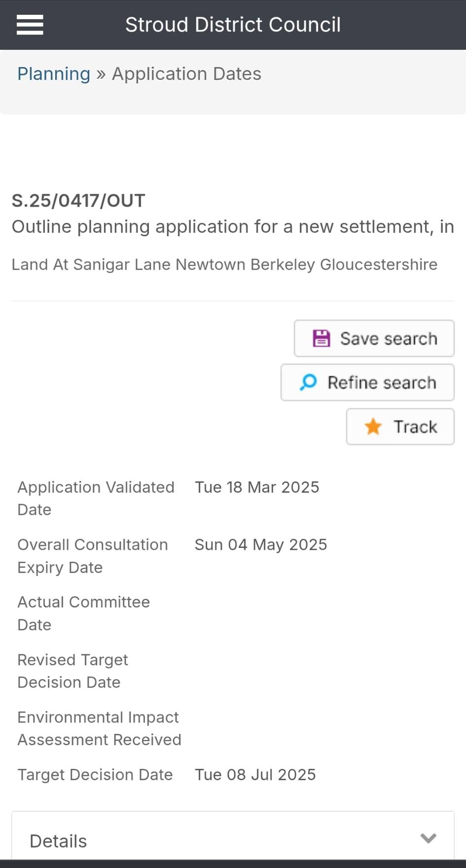This screenshot has height=868, width=466.
Task: Select the Stroud District Council header title
Action: 233,25
